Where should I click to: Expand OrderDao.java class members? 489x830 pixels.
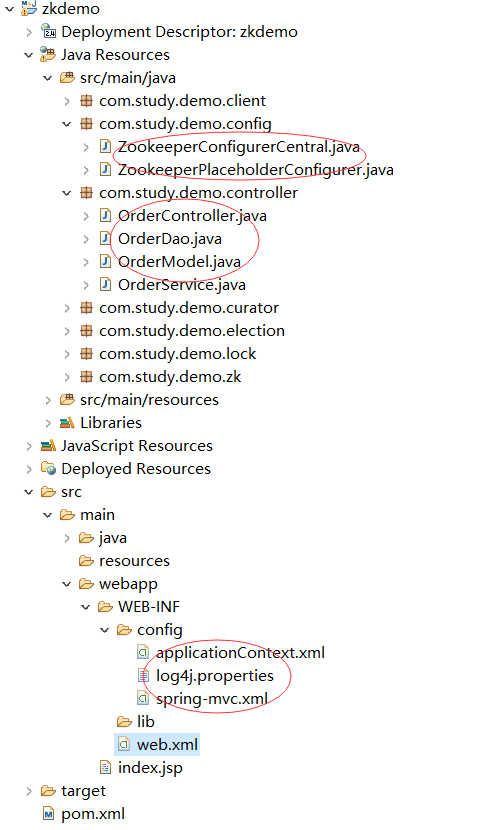pos(86,239)
